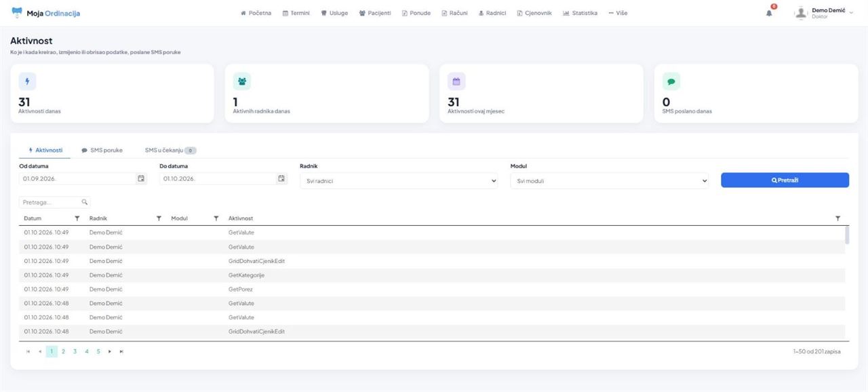Click the Pretraga search input field
The width and height of the screenshot is (868, 392).
click(50, 202)
